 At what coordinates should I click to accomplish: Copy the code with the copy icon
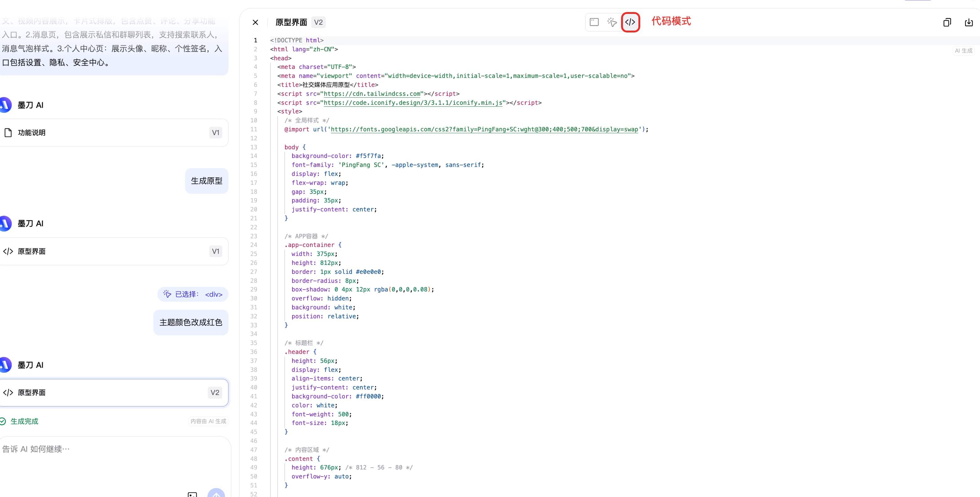(x=947, y=23)
